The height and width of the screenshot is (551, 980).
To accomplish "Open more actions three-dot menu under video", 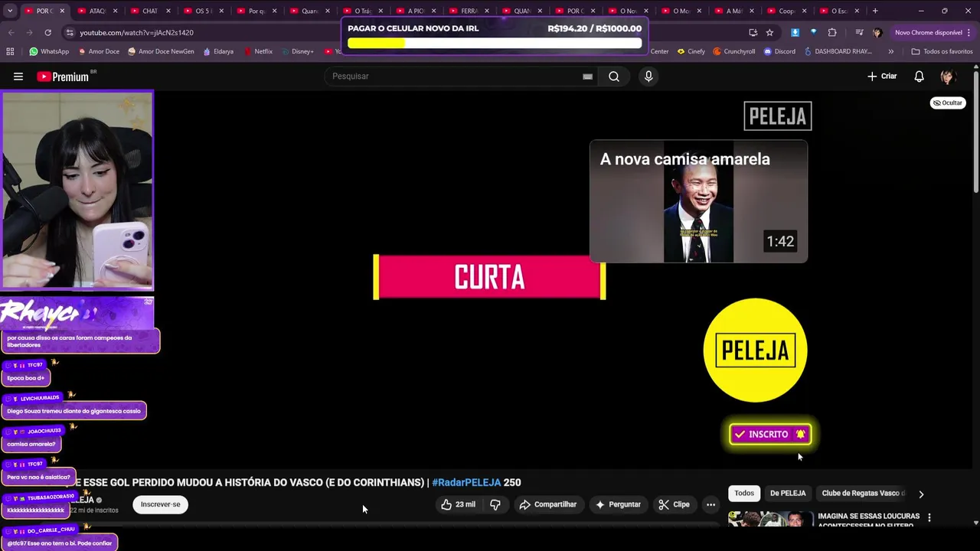I will pos(710,504).
